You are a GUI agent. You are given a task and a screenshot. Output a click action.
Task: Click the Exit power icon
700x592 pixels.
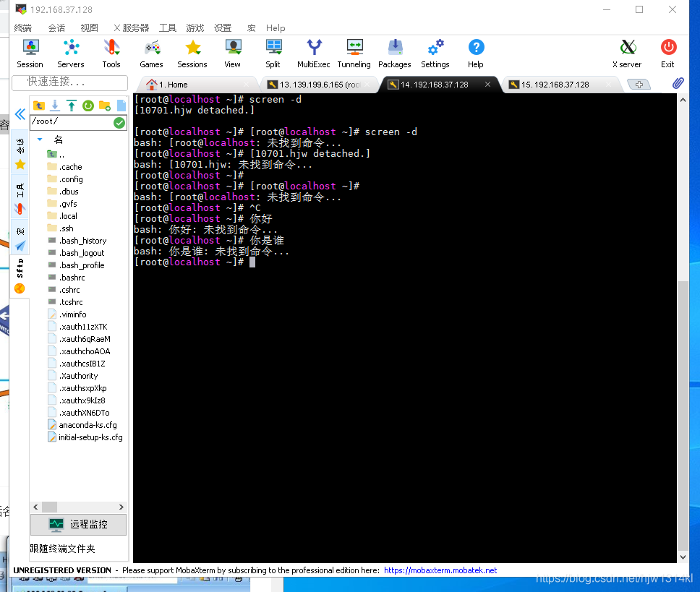(x=668, y=54)
